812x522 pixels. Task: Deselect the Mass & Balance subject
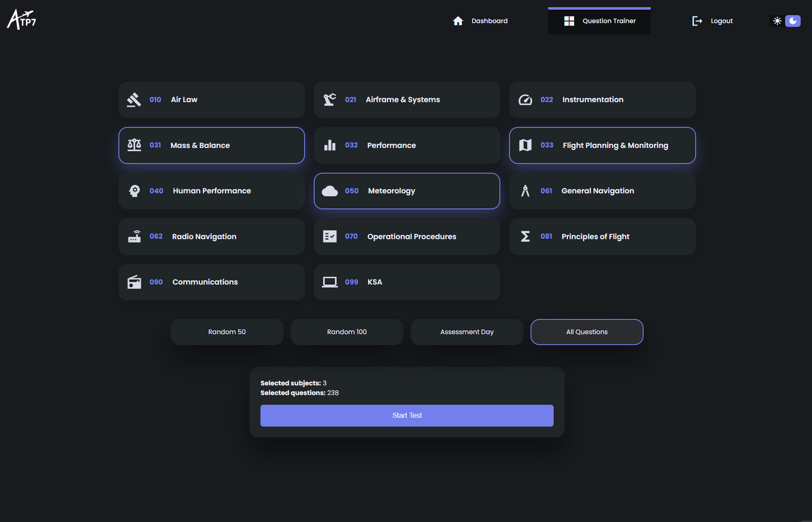pos(212,145)
